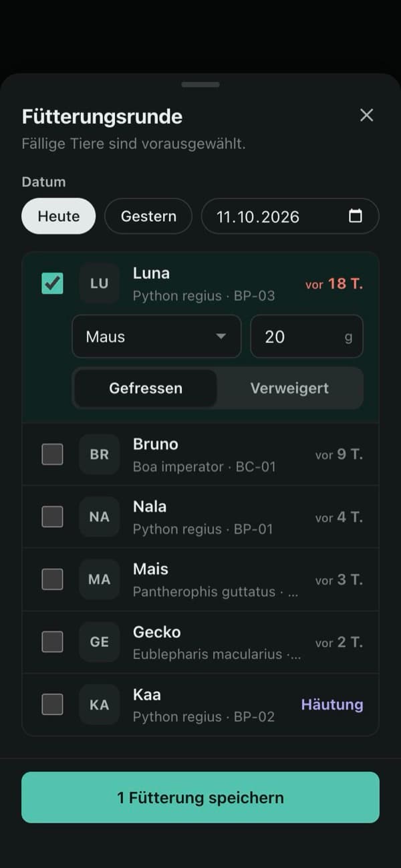Select the Gestern date chip

tap(148, 216)
